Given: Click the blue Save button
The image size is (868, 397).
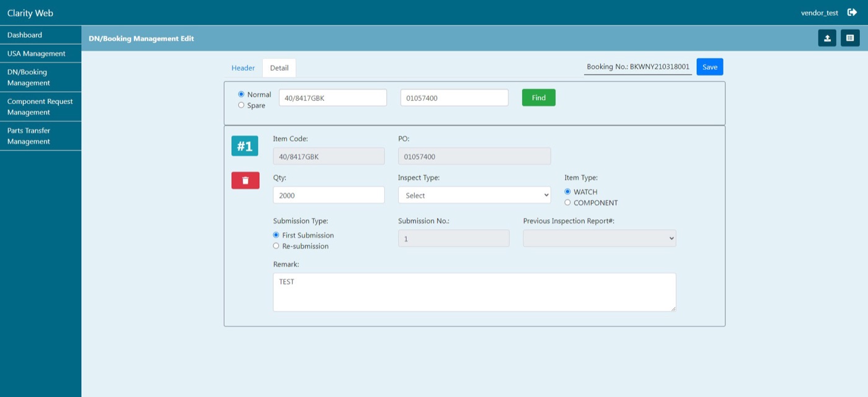Looking at the screenshot, I should 709,67.
